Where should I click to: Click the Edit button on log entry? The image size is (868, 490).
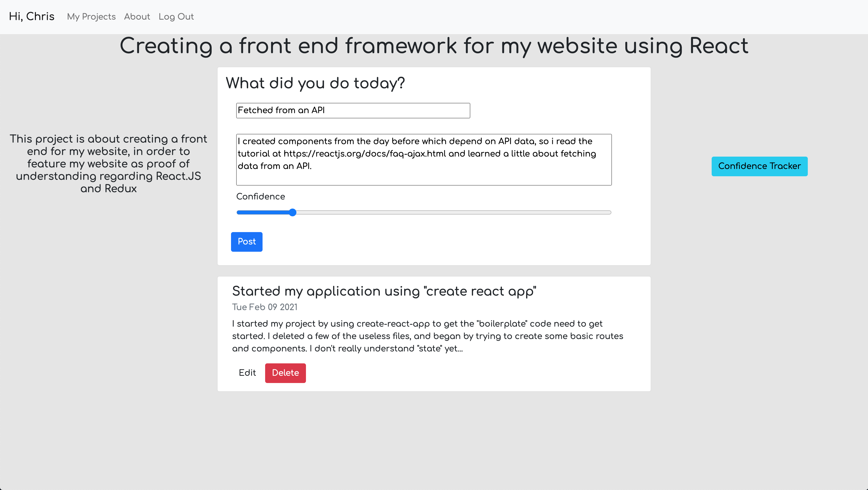[x=247, y=373]
